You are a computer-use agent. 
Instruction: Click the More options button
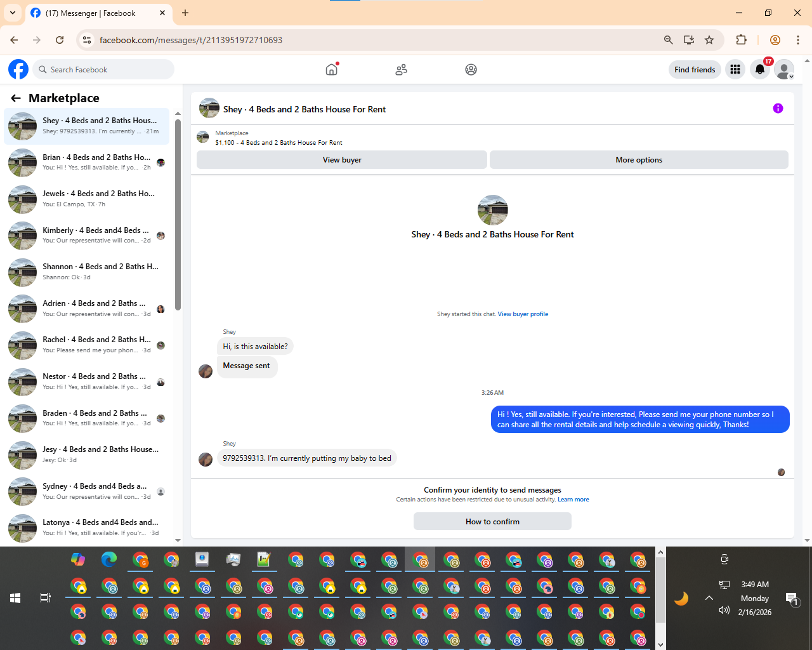point(639,160)
